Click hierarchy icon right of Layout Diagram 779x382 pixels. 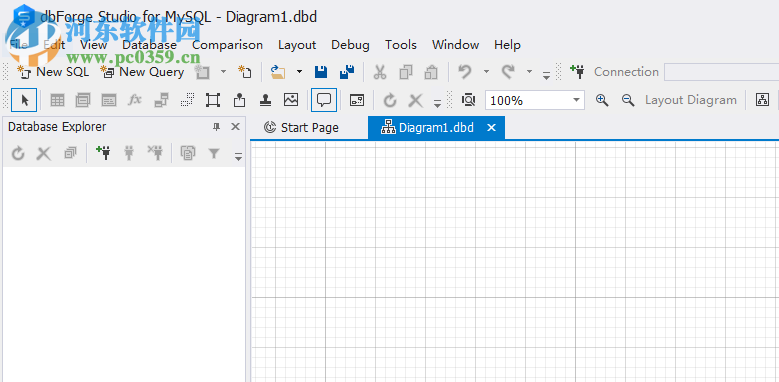click(762, 100)
